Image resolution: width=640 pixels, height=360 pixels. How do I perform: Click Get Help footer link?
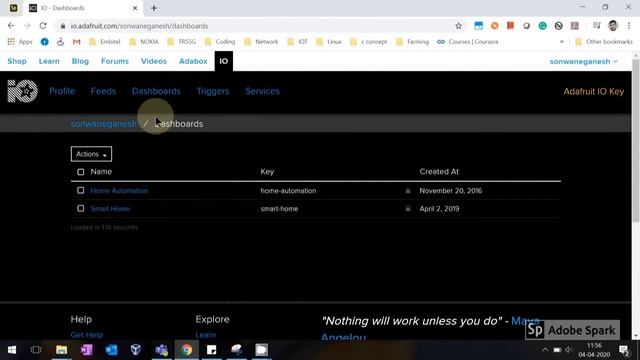coord(87,335)
